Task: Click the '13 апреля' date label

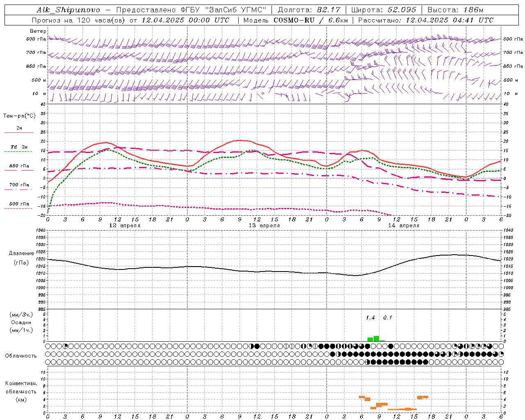Action: point(264,226)
